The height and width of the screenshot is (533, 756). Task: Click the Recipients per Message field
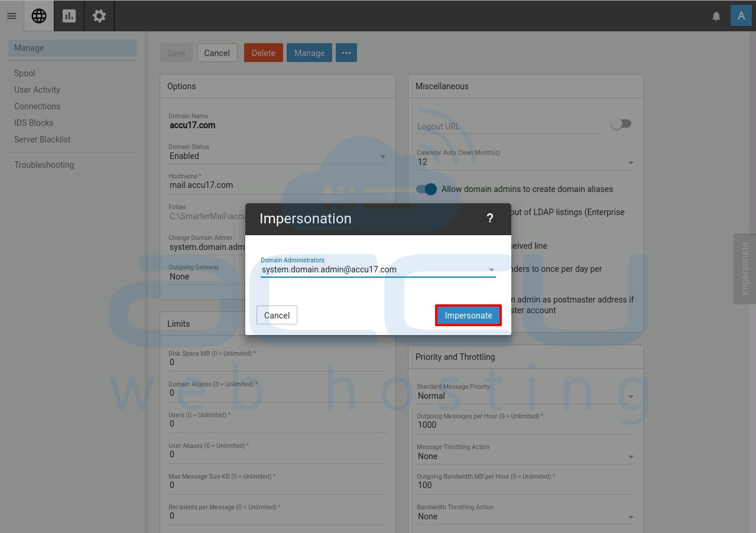click(x=278, y=516)
